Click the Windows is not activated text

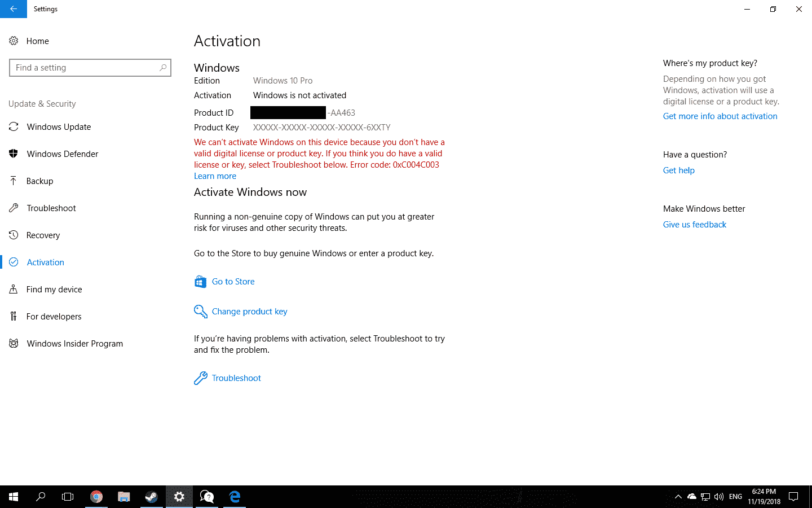click(x=299, y=95)
